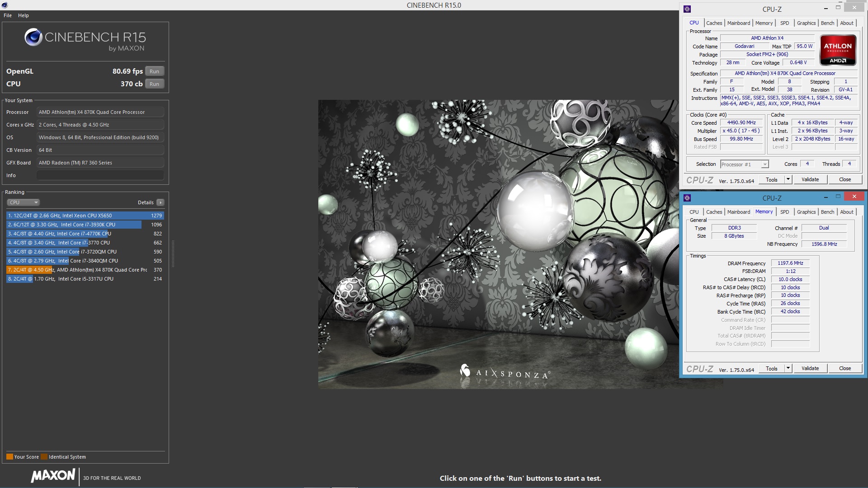Click the Cinebench R15 logo

pos(85,40)
